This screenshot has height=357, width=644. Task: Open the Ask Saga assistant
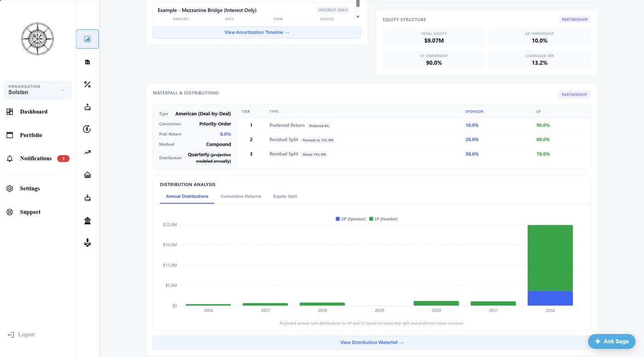coord(611,341)
